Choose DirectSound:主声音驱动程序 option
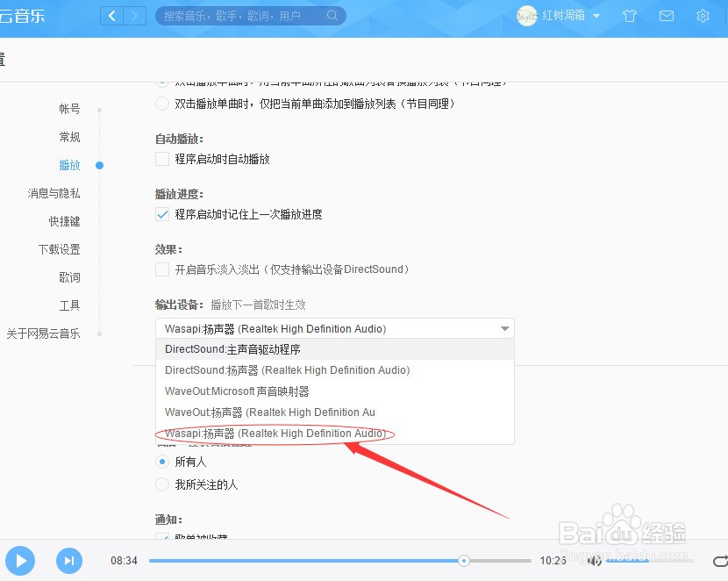 [x=335, y=349]
